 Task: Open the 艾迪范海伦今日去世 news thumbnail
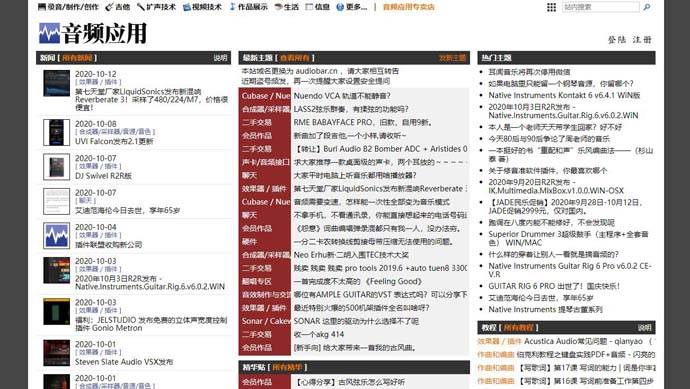point(56,201)
